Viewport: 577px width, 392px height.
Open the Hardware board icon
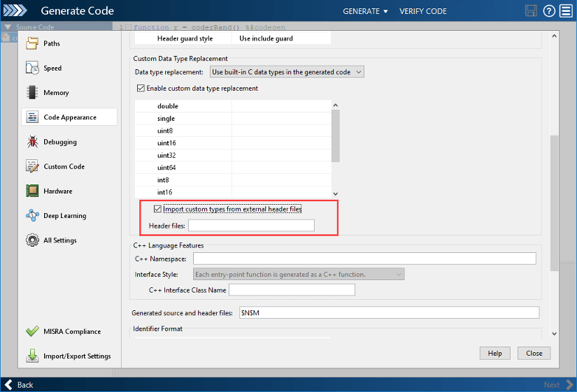tap(32, 191)
